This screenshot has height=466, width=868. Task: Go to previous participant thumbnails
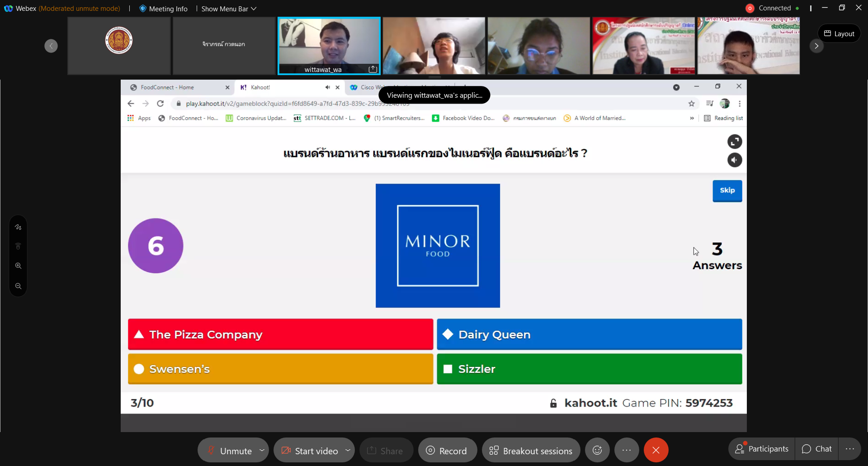[51, 46]
